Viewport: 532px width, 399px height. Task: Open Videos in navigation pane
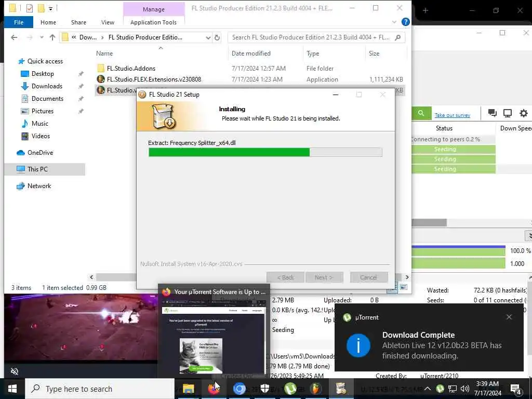[x=41, y=136]
